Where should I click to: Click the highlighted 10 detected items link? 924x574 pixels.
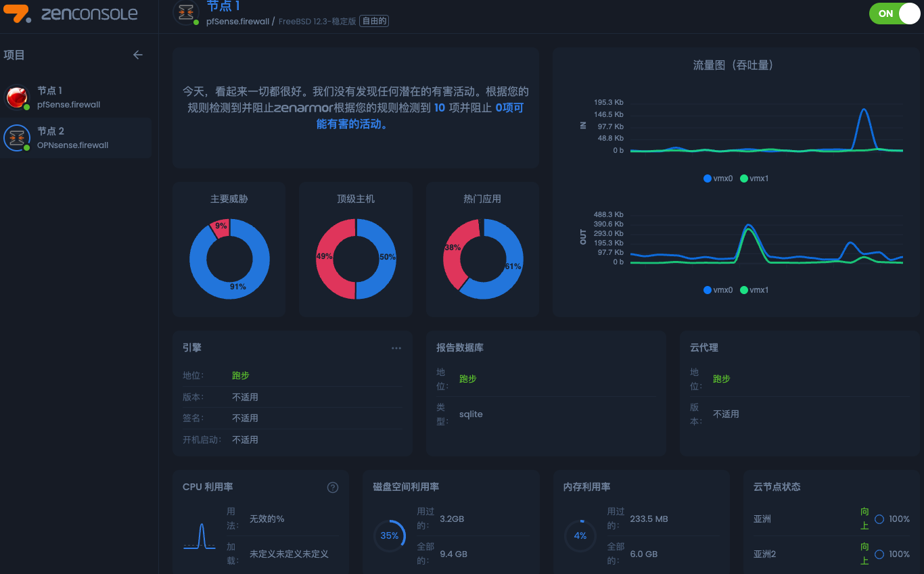click(439, 107)
